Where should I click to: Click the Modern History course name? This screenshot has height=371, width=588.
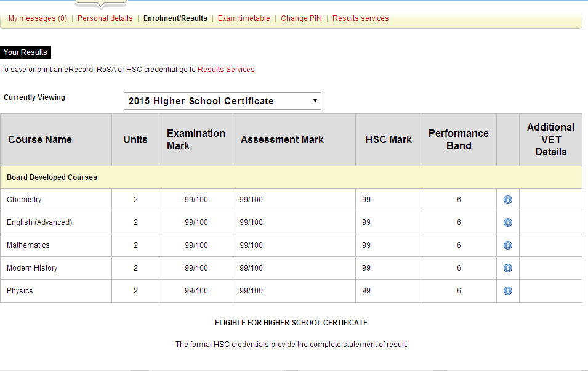(31, 268)
